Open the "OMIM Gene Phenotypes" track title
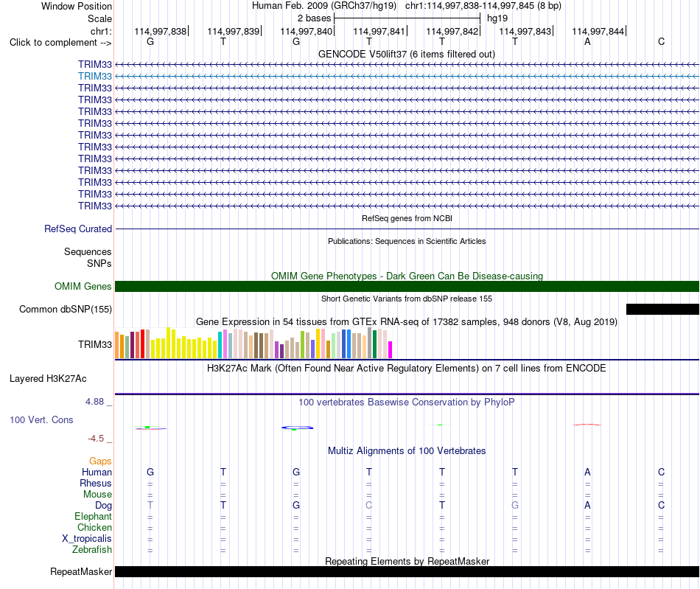Viewport: 700px width, 589px height. coord(407,276)
